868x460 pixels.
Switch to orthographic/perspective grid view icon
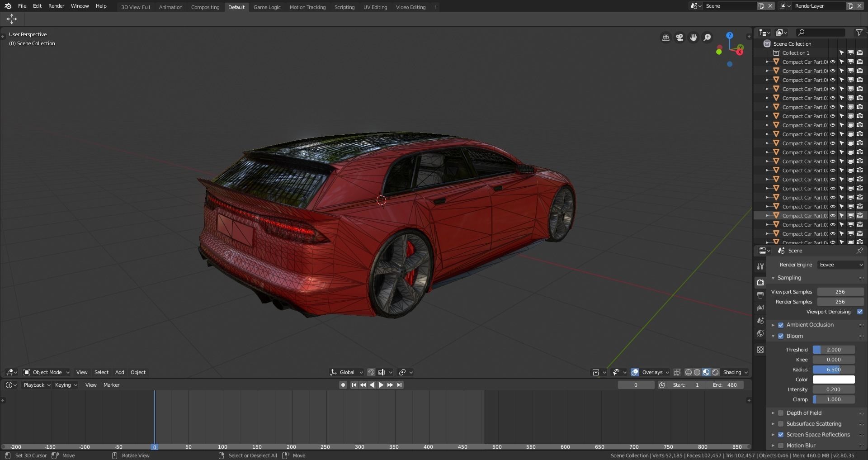pyautogui.click(x=666, y=38)
